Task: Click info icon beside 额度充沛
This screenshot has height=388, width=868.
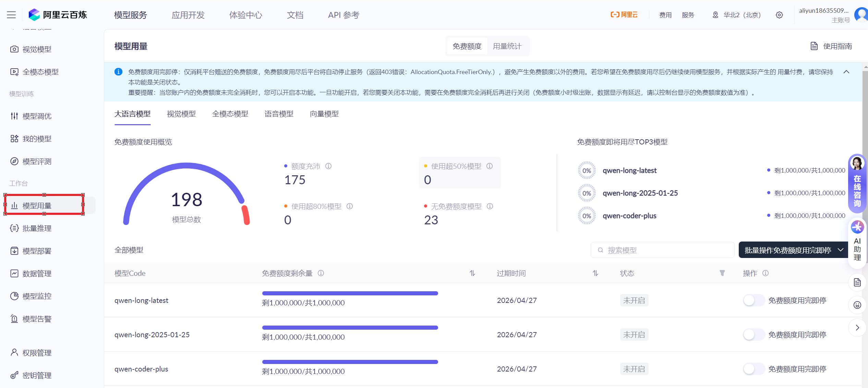Action: [328, 166]
